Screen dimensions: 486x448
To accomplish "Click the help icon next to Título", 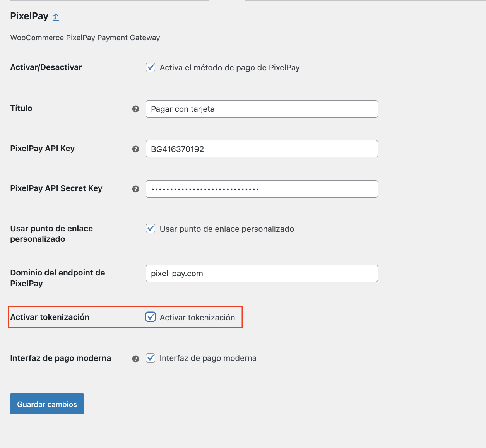I will (135, 109).
